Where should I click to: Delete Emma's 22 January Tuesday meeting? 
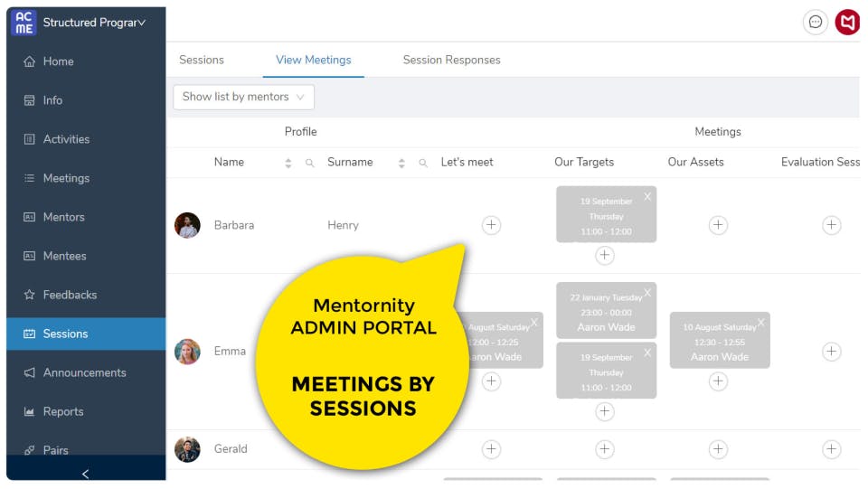[x=647, y=293]
